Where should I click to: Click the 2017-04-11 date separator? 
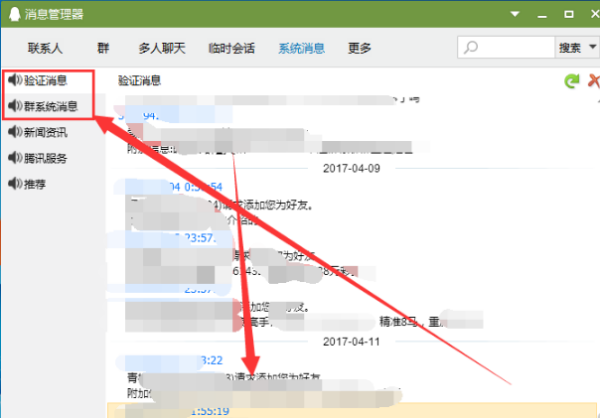(x=352, y=341)
